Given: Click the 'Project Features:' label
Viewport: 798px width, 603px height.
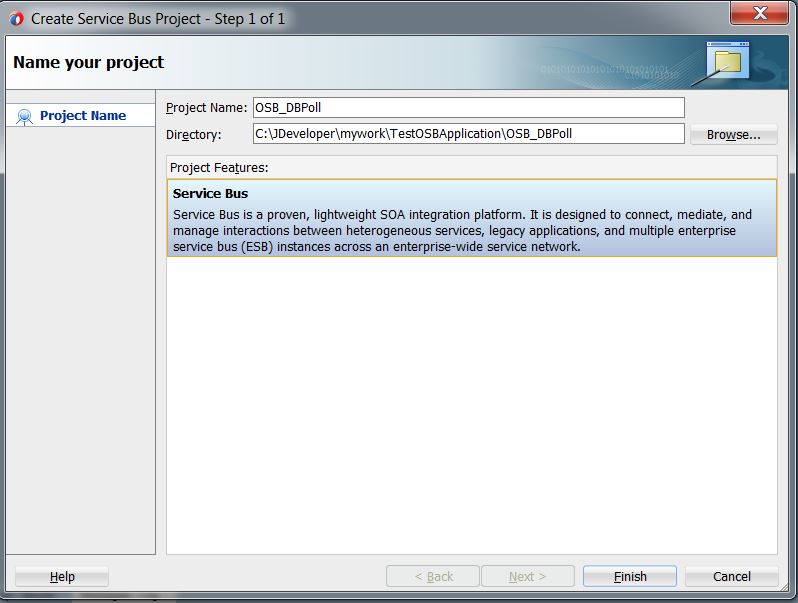Looking at the screenshot, I should [x=219, y=168].
